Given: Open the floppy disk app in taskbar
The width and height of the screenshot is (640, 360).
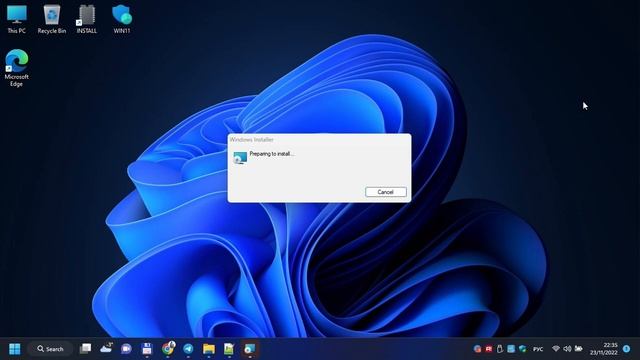Looking at the screenshot, I should 147,349.
